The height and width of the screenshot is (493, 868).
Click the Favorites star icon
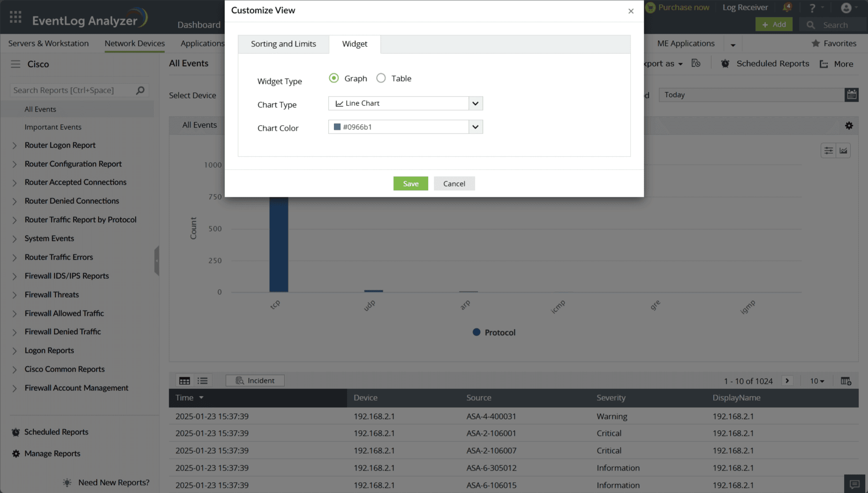tap(815, 43)
